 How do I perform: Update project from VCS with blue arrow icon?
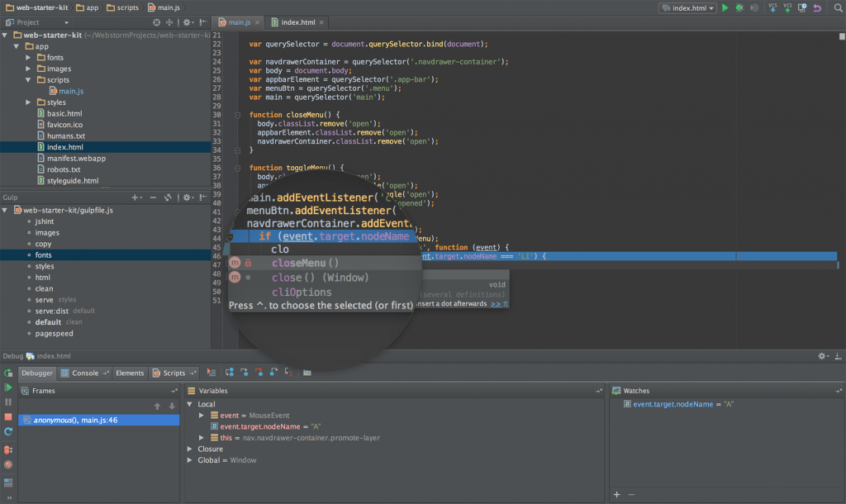tap(773, 7)
